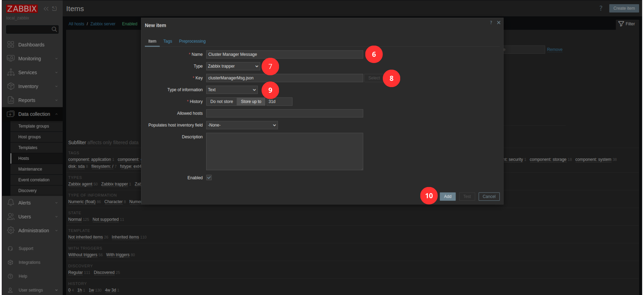Open Dashboards from the sidebar icon
Screen dimensions: 644x295
coord(11,45)
